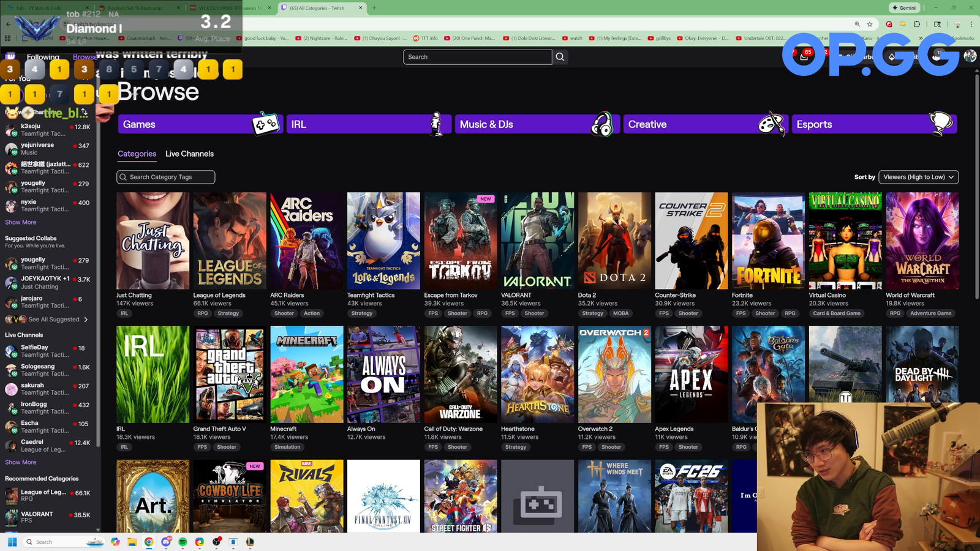Click the tab search icon in Chrome toolbar

pos(937,24)
